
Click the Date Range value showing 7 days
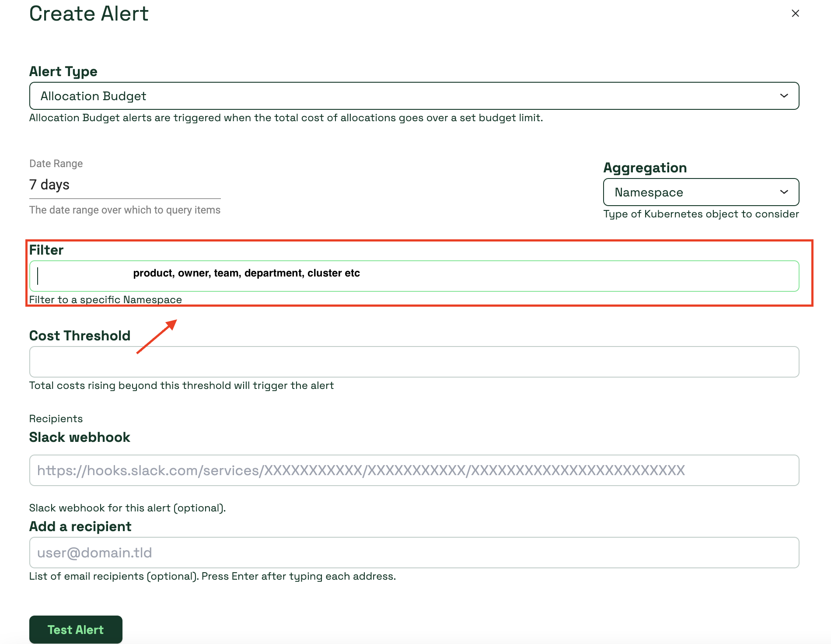(49, 184)
